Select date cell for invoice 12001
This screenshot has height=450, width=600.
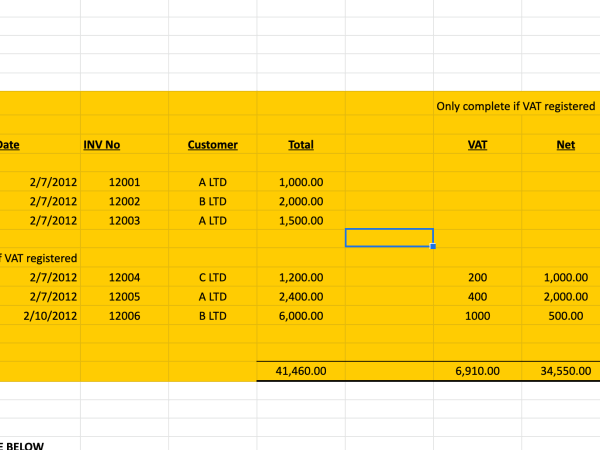coord(40,182)
